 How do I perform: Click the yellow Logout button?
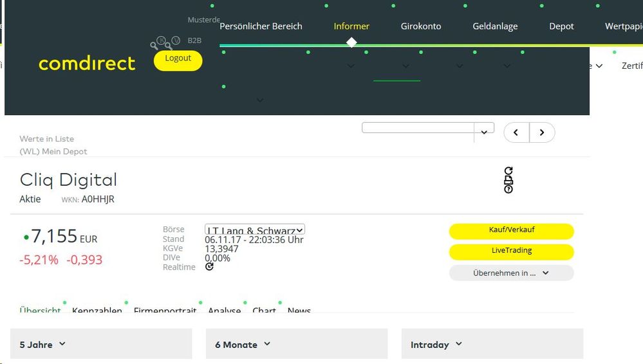tap(178, 60)
